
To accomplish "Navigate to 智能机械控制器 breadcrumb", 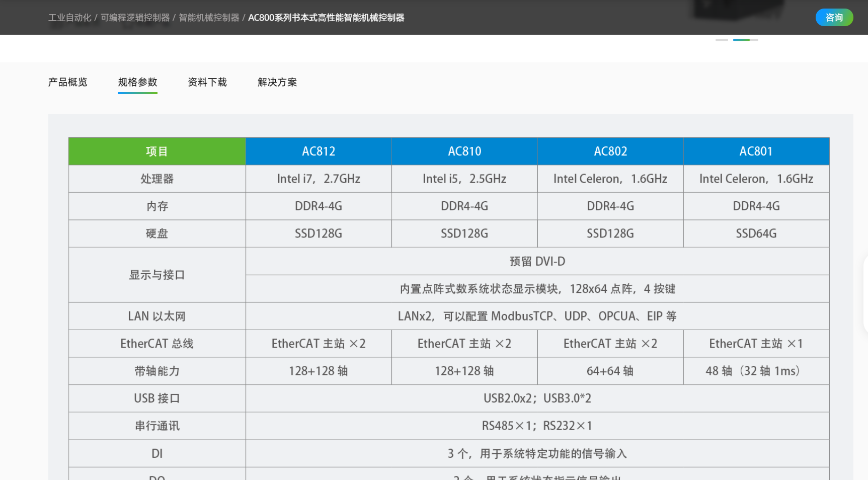I will coord(209,18).
